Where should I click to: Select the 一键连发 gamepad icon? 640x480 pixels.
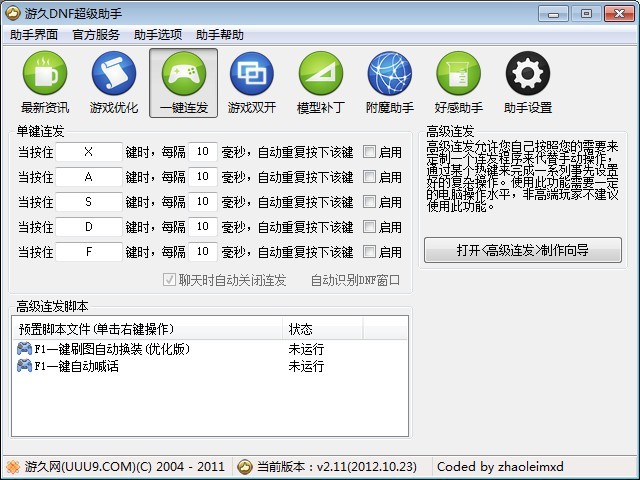click(x=184, y=73)
